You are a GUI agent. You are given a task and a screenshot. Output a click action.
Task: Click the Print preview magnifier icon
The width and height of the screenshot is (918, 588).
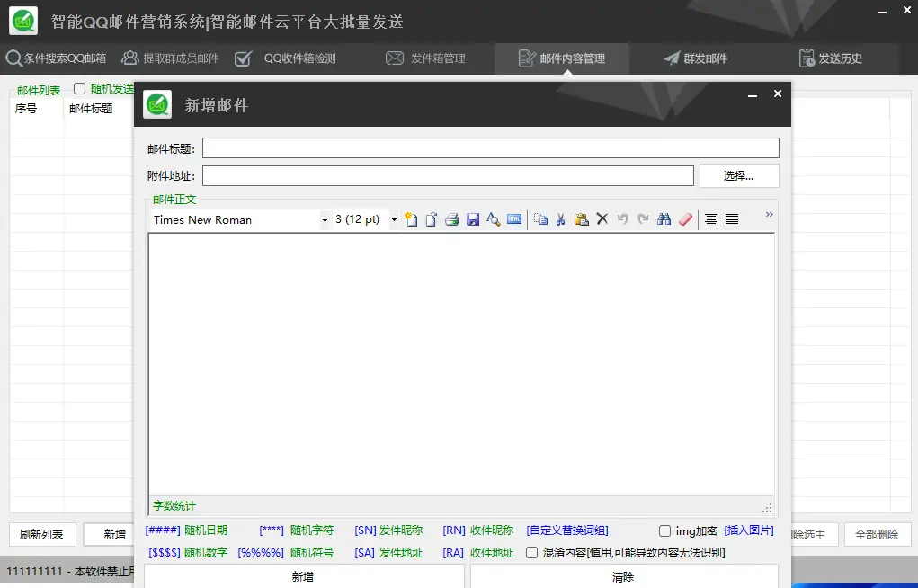coord(493,219)
